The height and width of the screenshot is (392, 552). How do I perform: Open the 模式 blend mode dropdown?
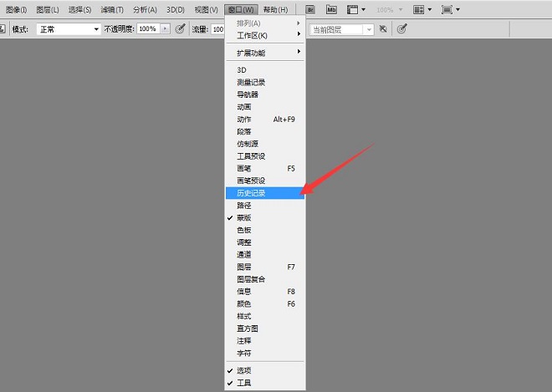click(x=69, y=28)
